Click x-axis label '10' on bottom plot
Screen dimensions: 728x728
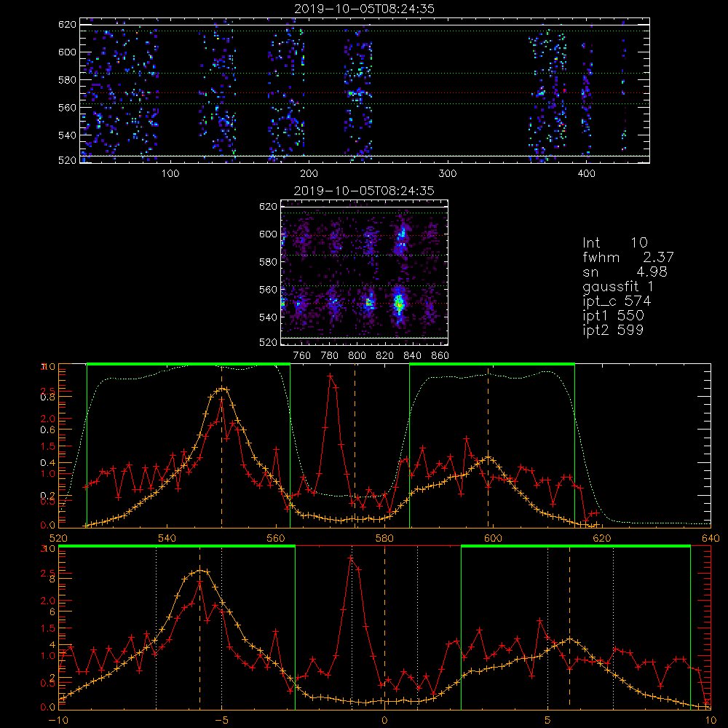(711, 721)
